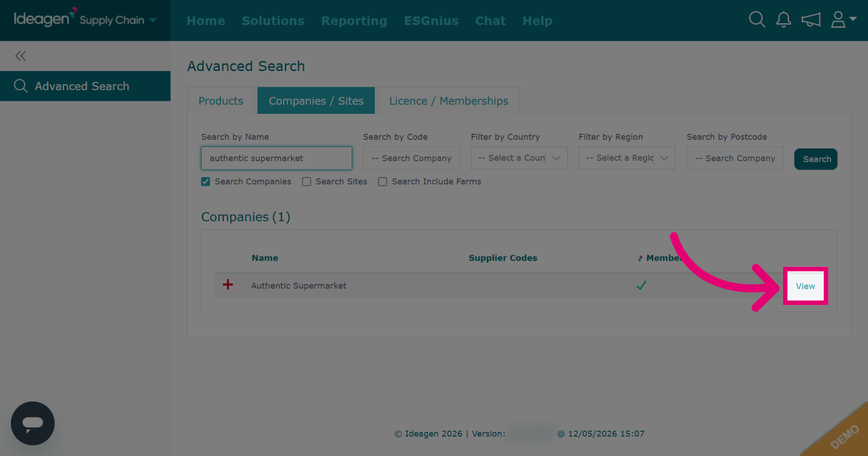Select Advanced Search in sidebar
Screen dimensions: 868x456
click(x=85, y=86)
